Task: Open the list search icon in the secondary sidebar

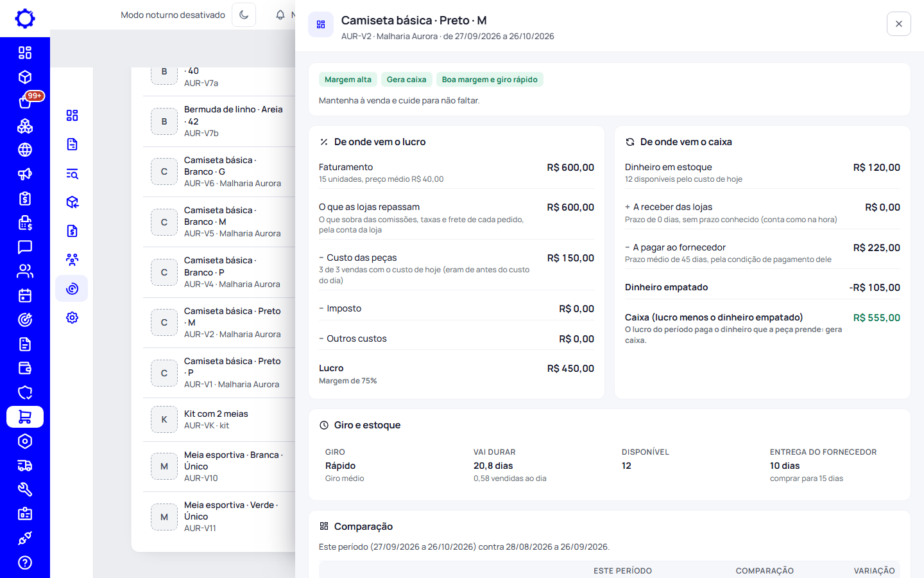Action: point(72,173)
